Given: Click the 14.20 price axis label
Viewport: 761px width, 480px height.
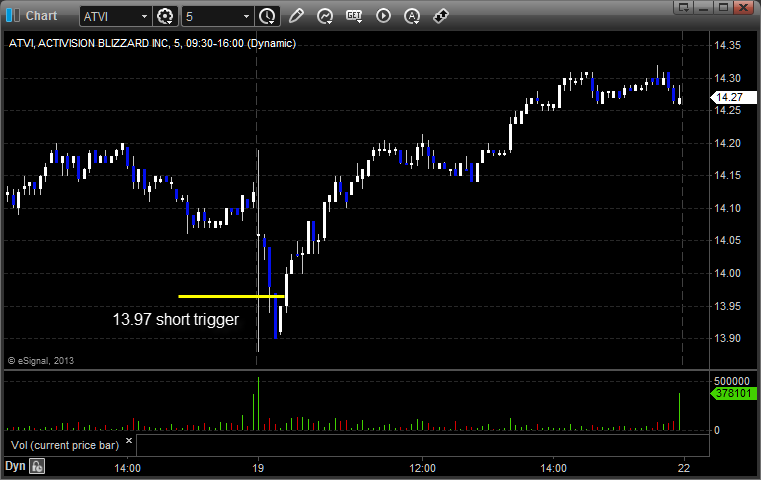Looking at the screenshot, I should point(728,143).
